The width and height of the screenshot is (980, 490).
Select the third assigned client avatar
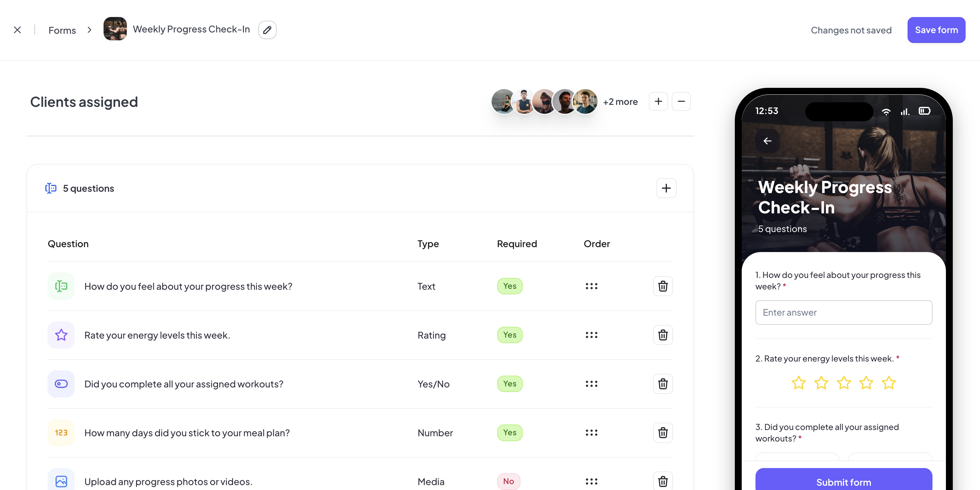544,102
